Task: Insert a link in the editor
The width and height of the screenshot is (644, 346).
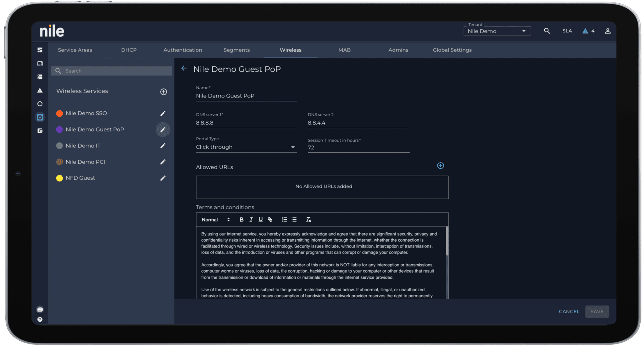Action: tap(270, 220)
